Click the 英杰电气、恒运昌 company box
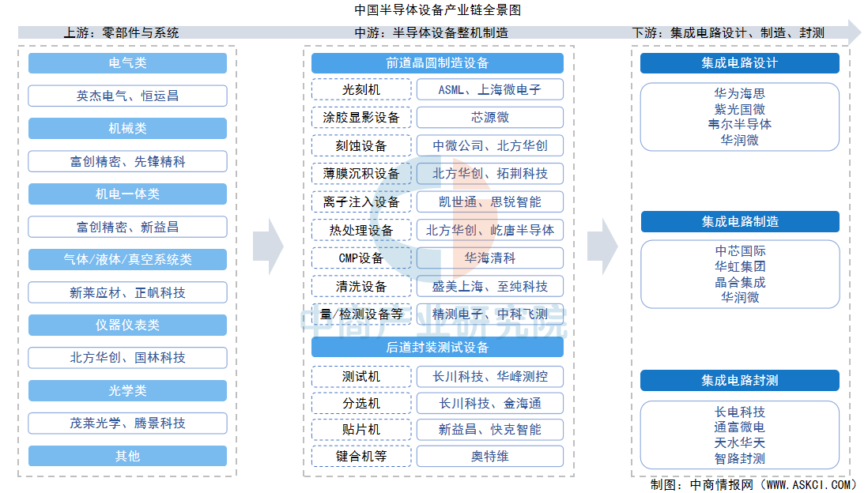 pos(127,96)
